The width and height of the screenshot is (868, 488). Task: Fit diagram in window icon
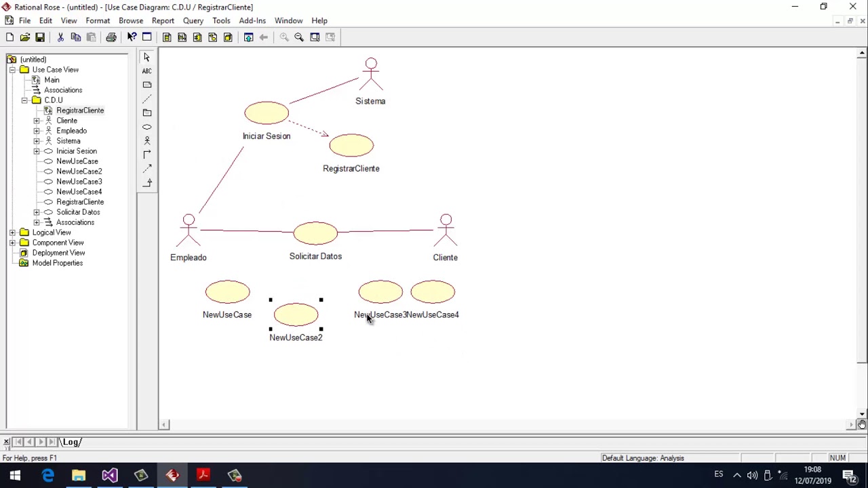coord(315,37)
